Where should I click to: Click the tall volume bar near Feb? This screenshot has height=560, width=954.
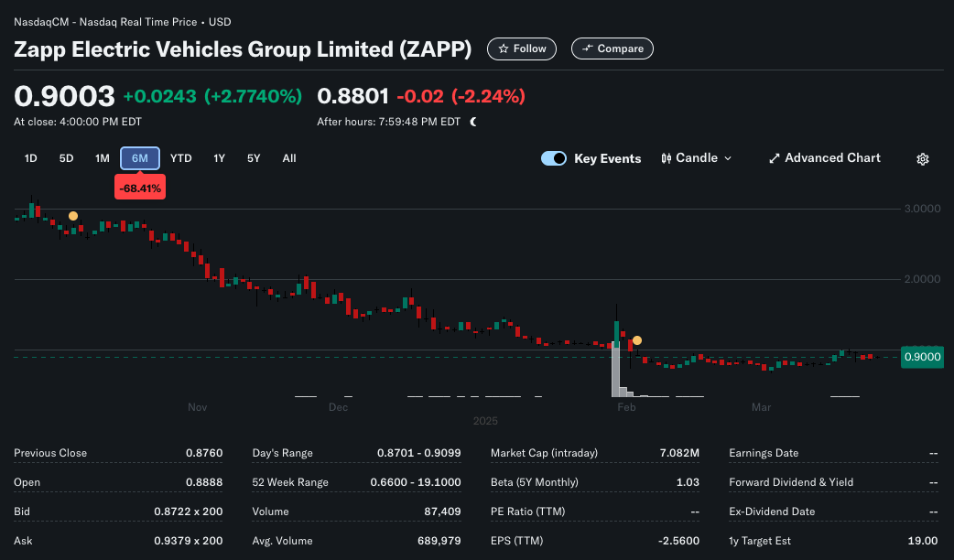(x=616, y=369)
